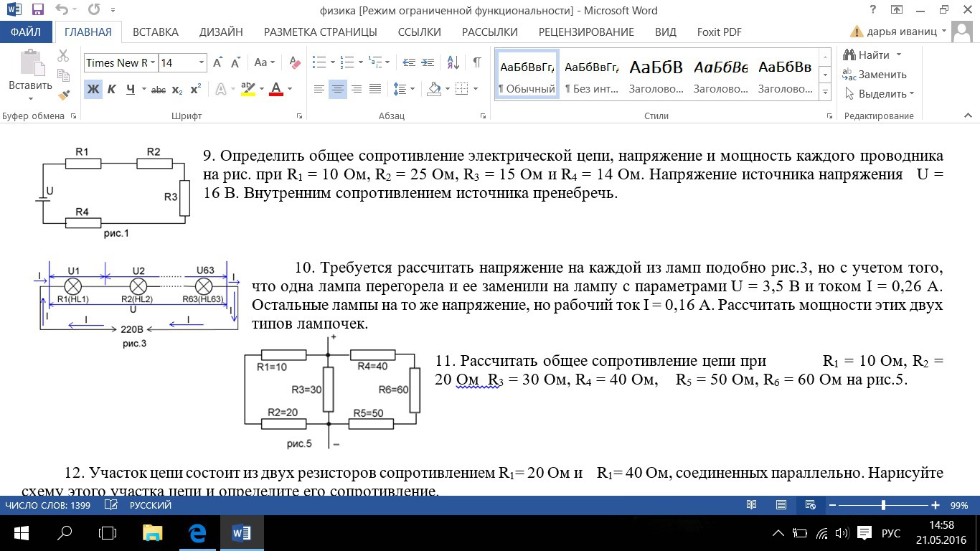The image size is (980, 551).
Task: Open the Sort dialog icon
Action: click(x=453, y=62)
